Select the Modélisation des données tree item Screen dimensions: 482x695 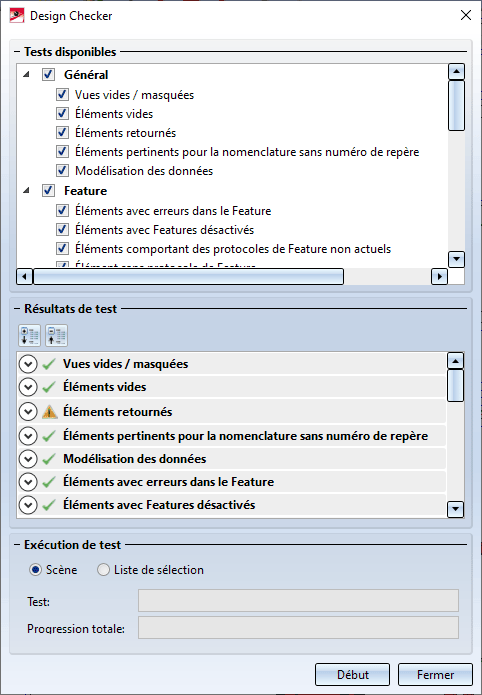[x=144, y=171]
